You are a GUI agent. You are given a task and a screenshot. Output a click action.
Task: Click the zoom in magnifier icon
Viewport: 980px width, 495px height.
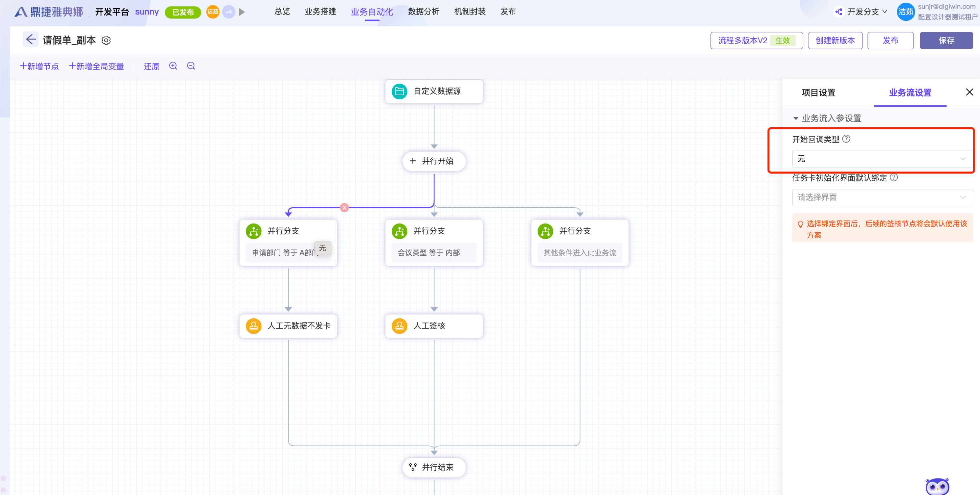(173, 66)
